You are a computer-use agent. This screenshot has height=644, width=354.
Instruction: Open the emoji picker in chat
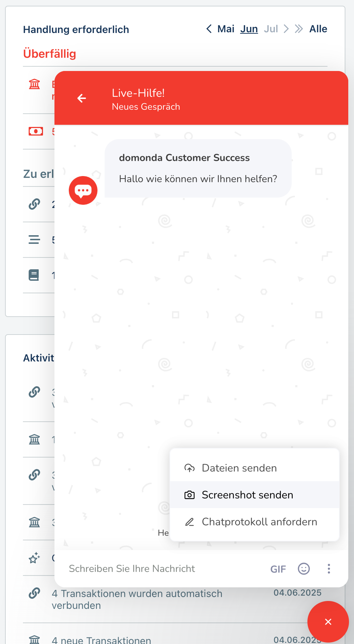point(304,569)
